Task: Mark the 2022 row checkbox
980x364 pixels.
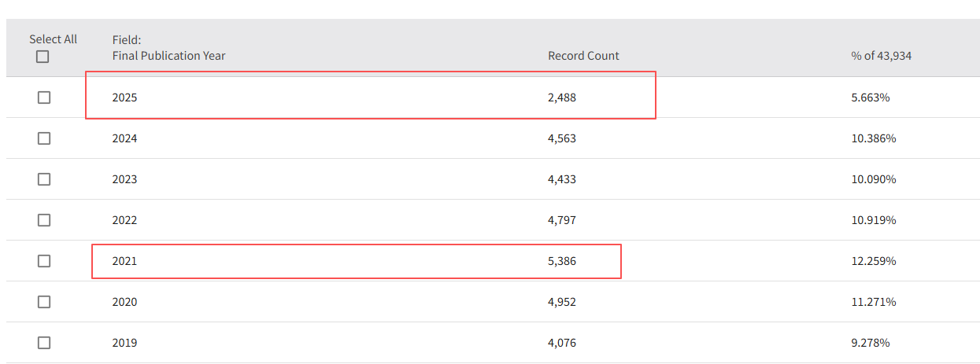Action: [x=44, y=220]
